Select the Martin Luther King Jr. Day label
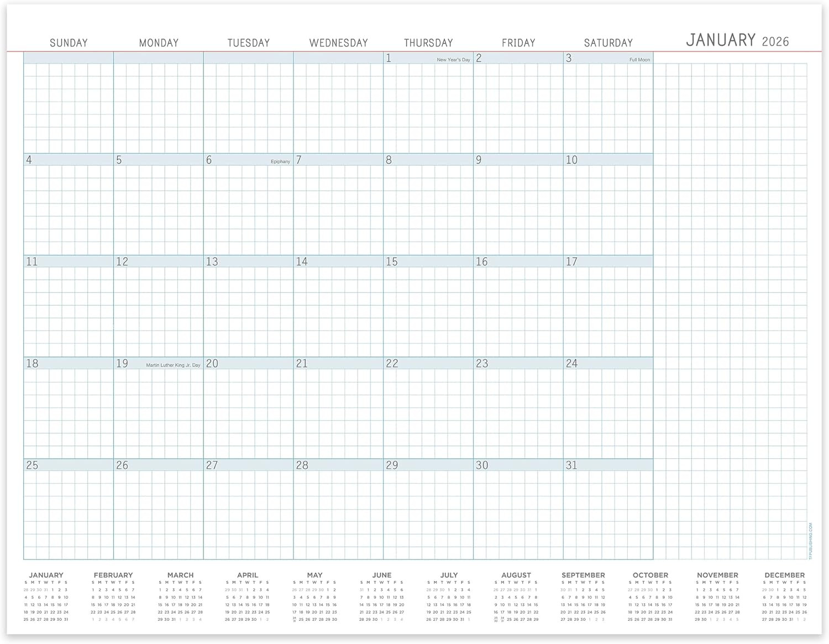This screenshot has width=829, height=644. [173, 365]
